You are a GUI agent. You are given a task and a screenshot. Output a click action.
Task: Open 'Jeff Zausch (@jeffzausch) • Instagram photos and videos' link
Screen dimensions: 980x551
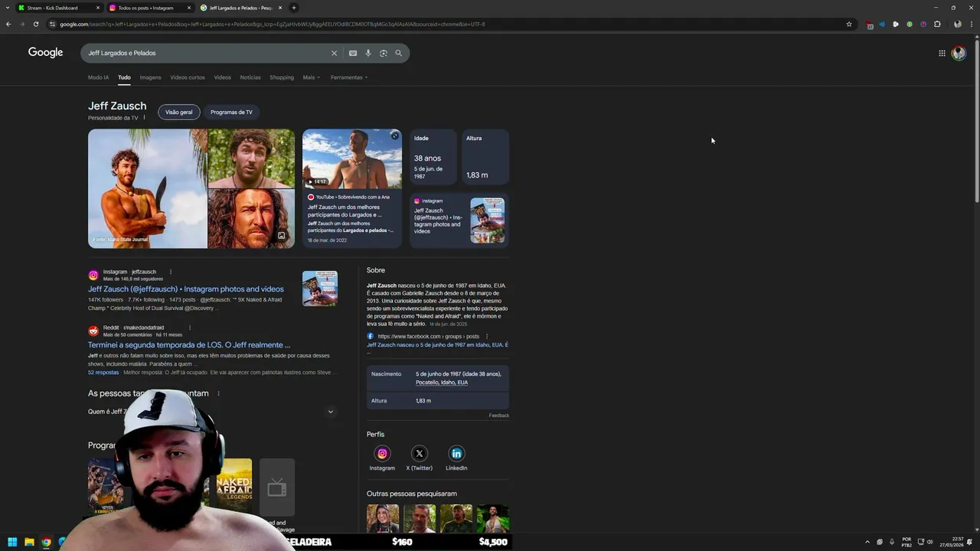click(186, 289)
